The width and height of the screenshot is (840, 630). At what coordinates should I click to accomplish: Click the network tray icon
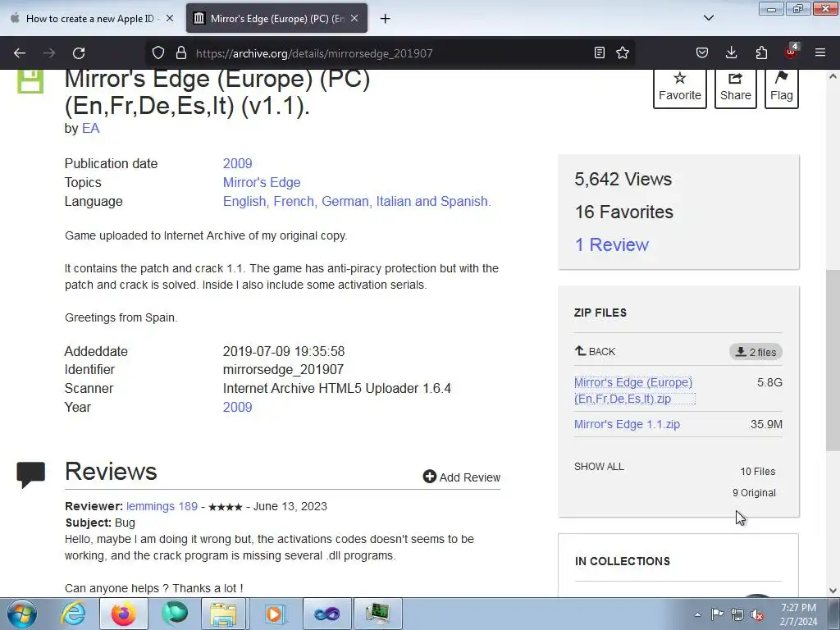pos(737,614)
